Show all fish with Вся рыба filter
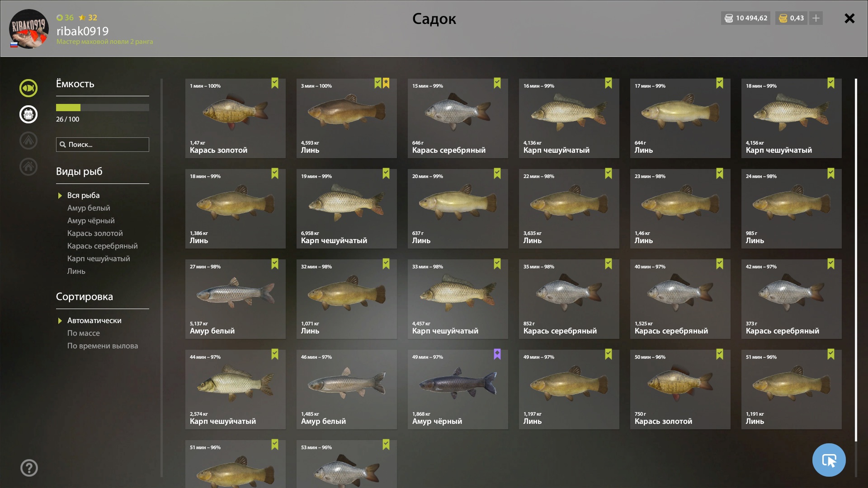Screen dimensions: 868x488 [84, 195]
